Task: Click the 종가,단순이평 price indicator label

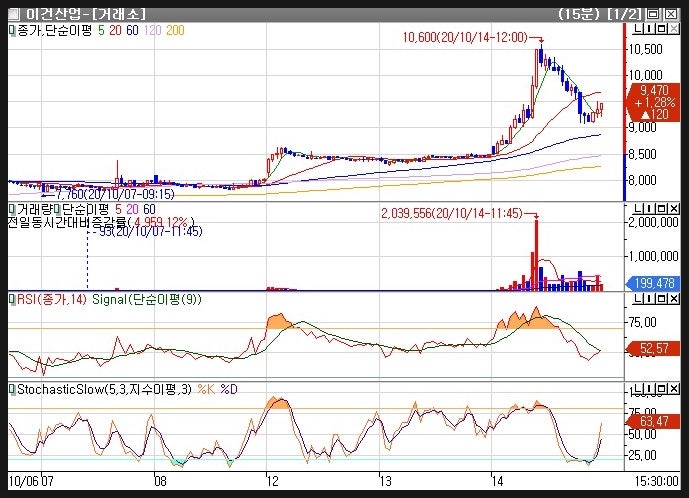Action: pyautogui.click(x=54, y=30)
